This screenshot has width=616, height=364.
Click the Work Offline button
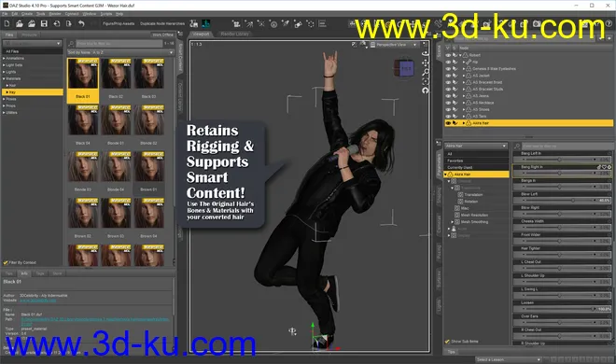(x=162, y=35)
